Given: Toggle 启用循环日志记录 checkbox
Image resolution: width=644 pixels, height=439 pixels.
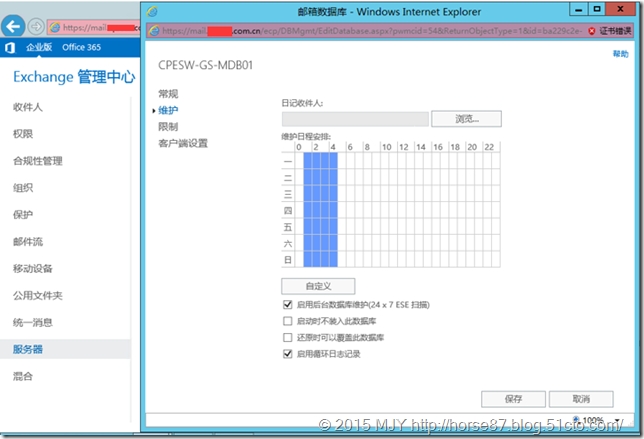Looking at the screenshot, I should coord(288,354).
